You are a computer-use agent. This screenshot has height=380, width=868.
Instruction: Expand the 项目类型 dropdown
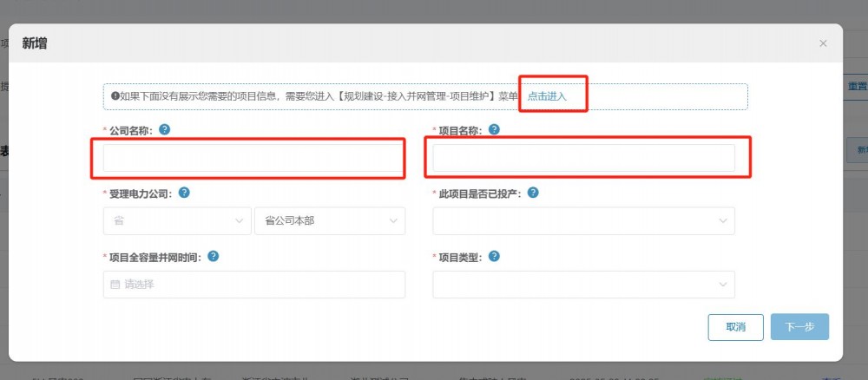pyautogui.click(x=583, y=285)
